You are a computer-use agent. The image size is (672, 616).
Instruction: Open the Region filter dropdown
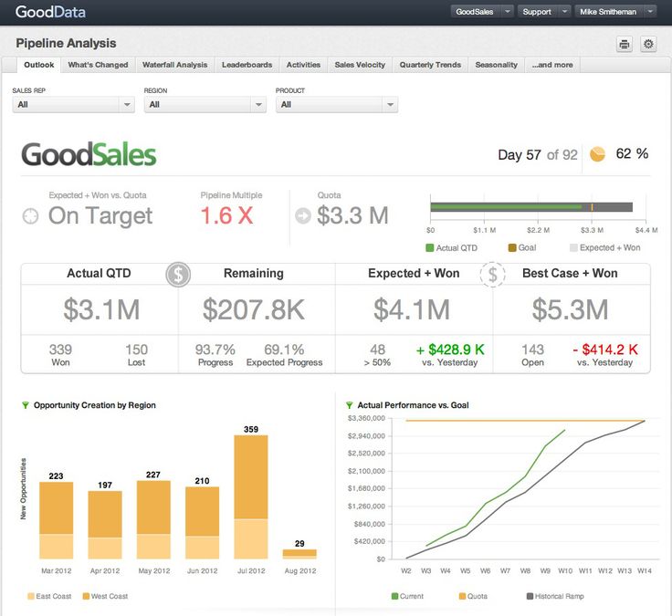tap(205, 105)
